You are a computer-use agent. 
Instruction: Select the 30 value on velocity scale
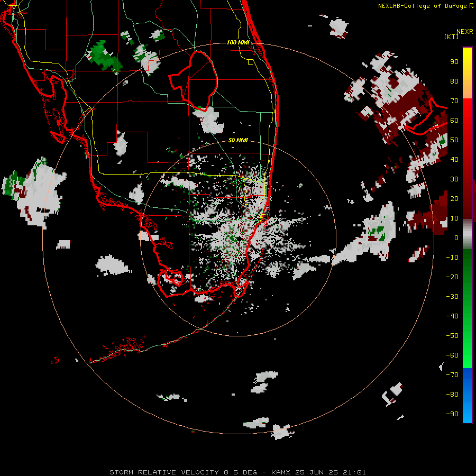pyautogui.click(x=454, y=179)
